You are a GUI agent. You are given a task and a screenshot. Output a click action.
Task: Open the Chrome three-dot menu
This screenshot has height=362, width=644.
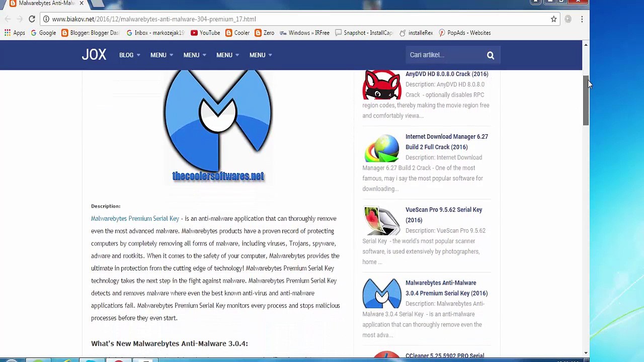pos(582,19)
